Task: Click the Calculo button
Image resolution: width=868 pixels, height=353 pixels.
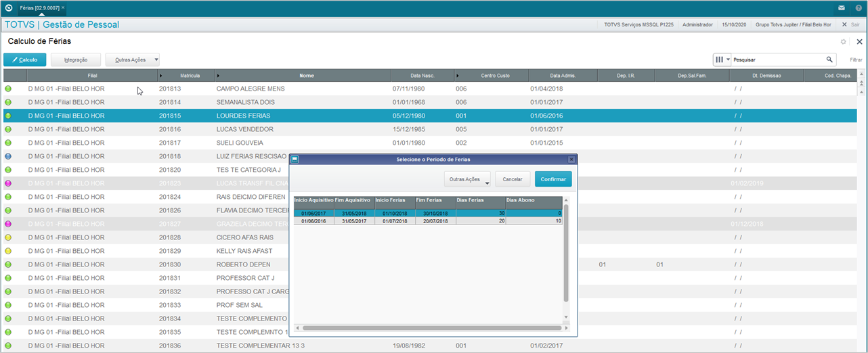Action: [25, 60]
